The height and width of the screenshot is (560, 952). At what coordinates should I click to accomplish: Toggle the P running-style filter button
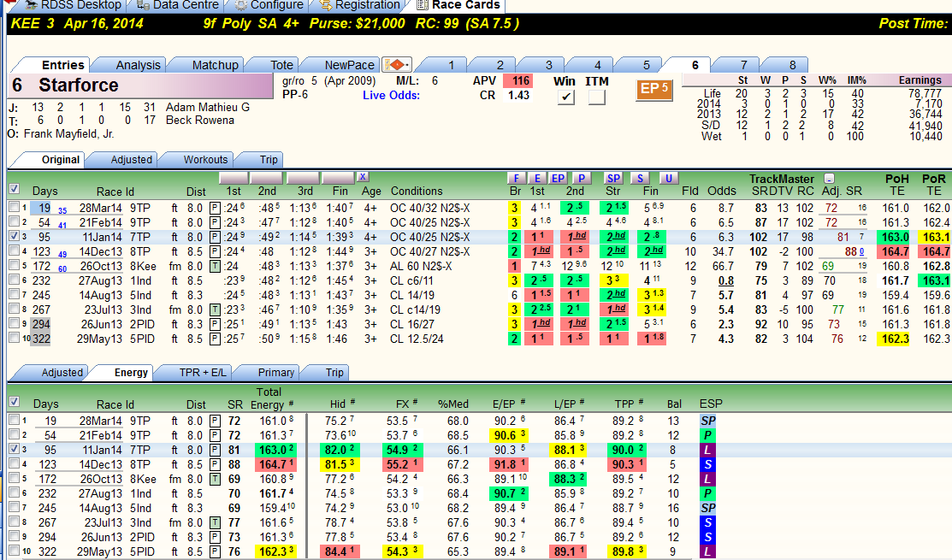(x=581, y=178)
